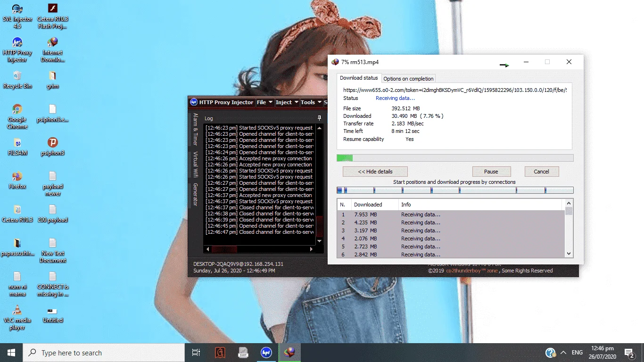Open the Windows Start menu
Viewport: 644px width, 362px height.
pyautogui.click(x=11, y=353)
